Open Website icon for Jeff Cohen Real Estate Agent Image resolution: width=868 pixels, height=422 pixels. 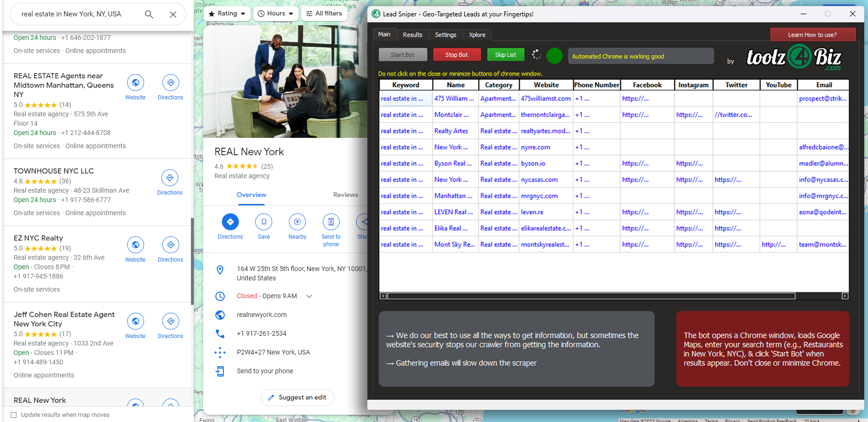(x=136, y=321)
